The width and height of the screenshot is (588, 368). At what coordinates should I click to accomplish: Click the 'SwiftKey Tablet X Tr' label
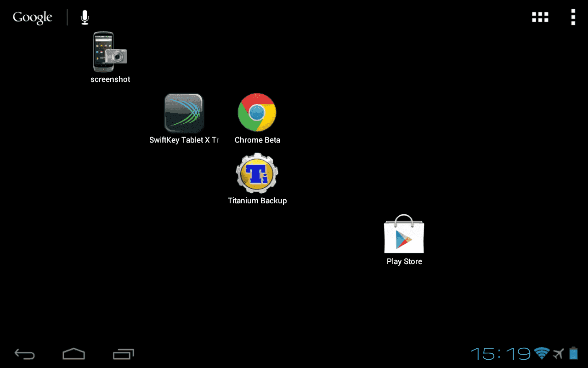point(184,140)
